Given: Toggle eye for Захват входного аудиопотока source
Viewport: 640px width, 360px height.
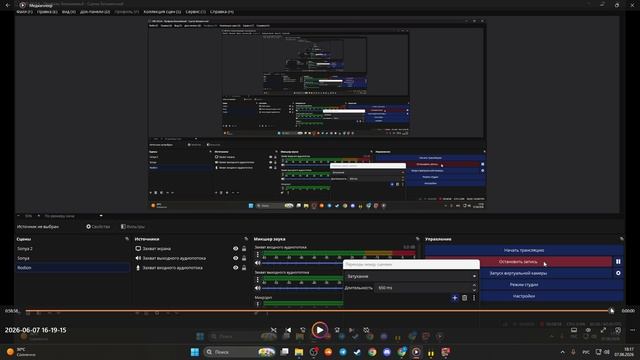Looking at the screenshot, I should click(x=236, y=268).
